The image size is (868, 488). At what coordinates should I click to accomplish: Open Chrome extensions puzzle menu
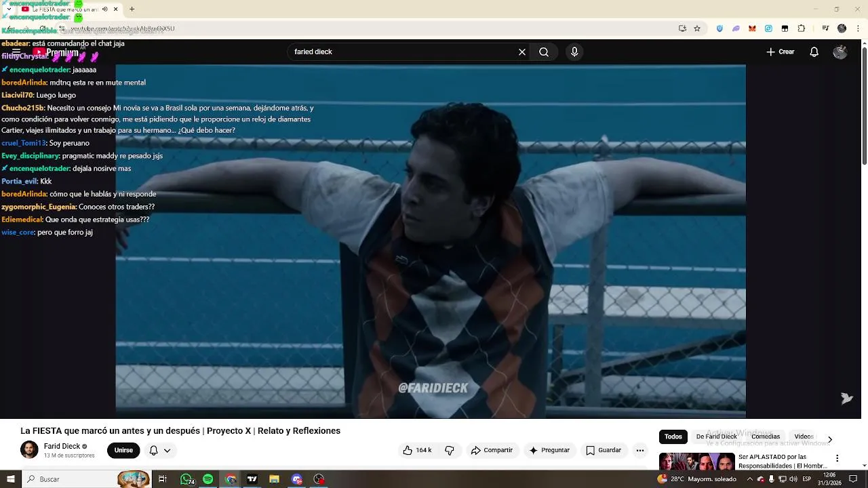pyautogui.click(x=801, y=28)
